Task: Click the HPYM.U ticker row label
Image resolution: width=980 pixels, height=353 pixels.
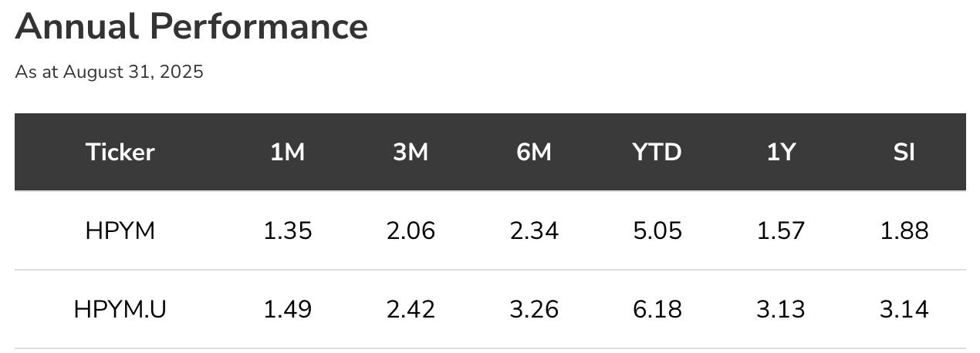Action: (x=120, y=309)
